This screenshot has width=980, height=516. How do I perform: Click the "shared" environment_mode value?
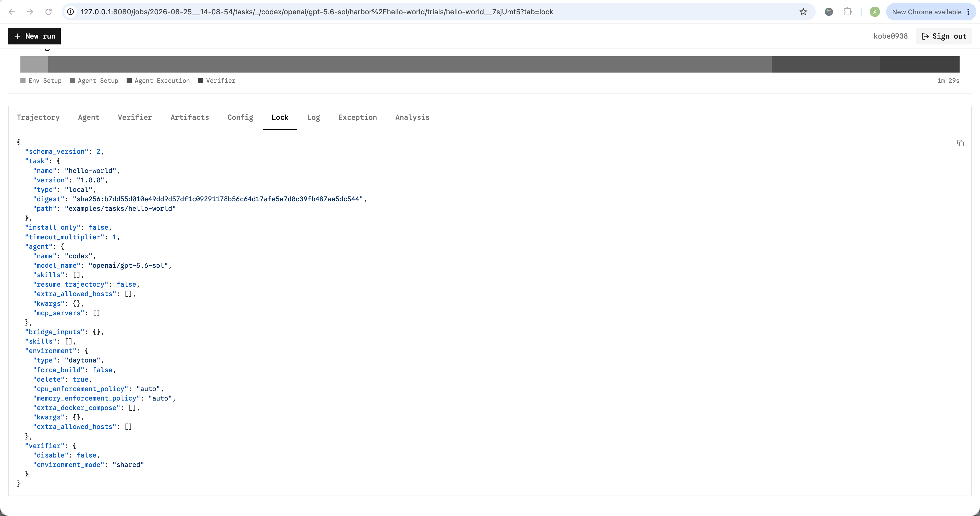128,465
